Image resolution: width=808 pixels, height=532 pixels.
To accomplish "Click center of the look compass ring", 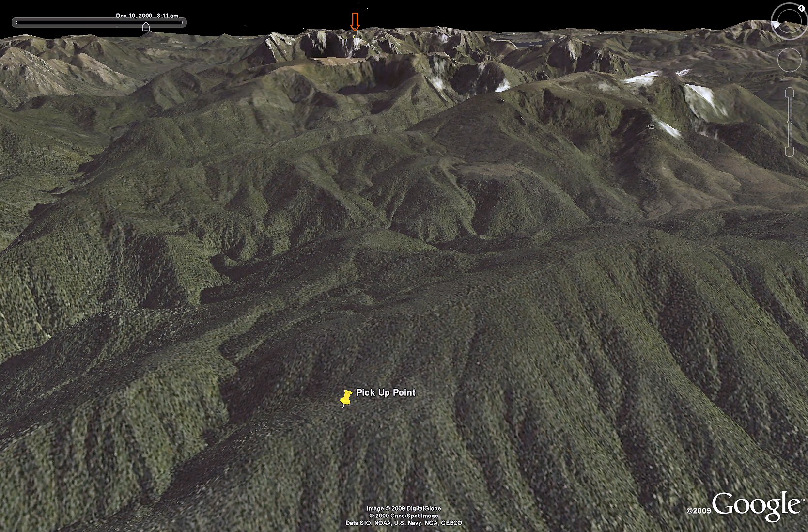I will click(x=790, y=21).
